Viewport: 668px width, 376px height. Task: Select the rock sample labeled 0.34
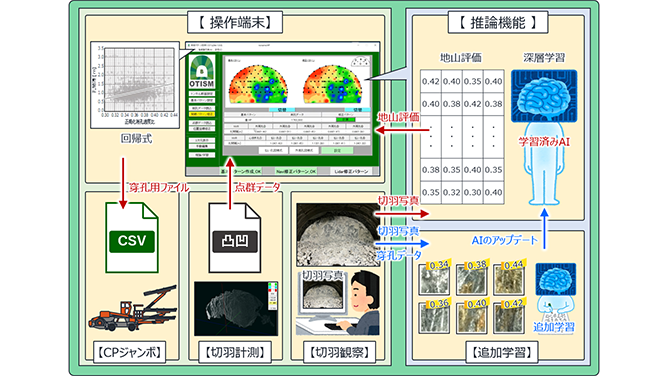pyautogui.click(x=434, y=279)
